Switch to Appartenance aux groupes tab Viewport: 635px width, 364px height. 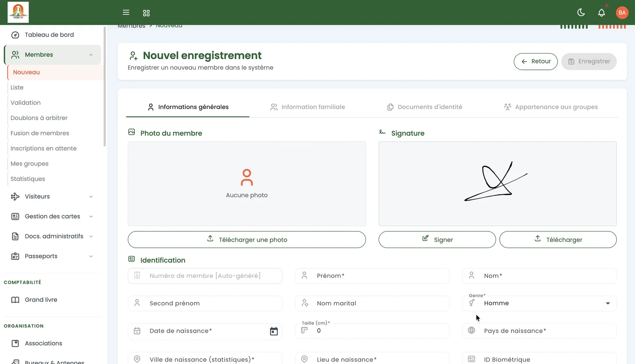(551, 107)
